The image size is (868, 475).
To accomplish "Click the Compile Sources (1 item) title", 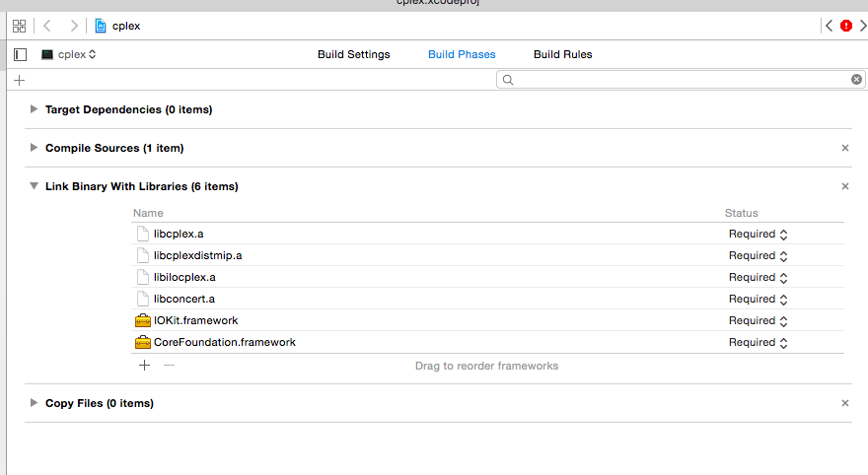I will coord(114,148).
